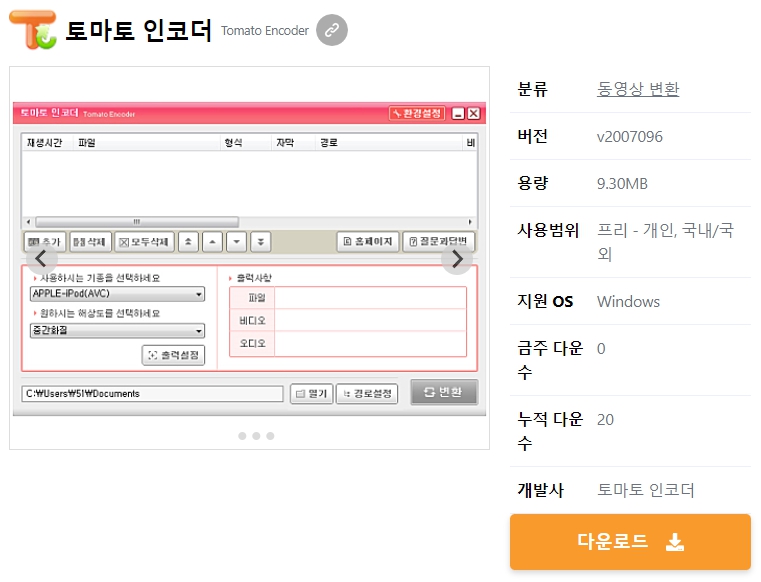This screenshot has width=761, height=582.
Task: Click cumulative downloads value 20
Action: [605, 420]
